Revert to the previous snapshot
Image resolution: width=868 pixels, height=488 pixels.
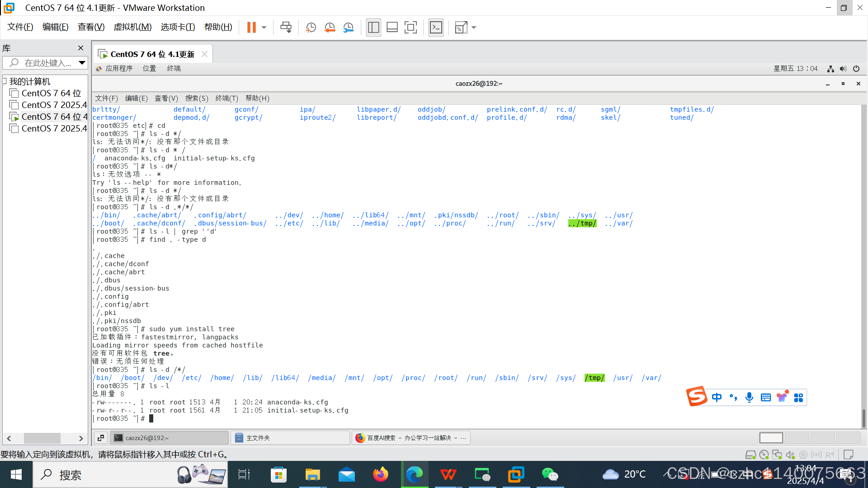click(x=330, y=28)
